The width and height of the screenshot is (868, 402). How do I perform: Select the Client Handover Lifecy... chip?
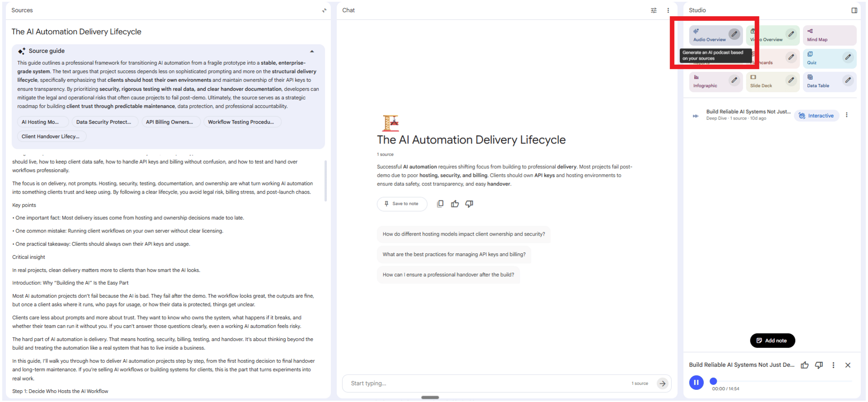tap(52, 137)
